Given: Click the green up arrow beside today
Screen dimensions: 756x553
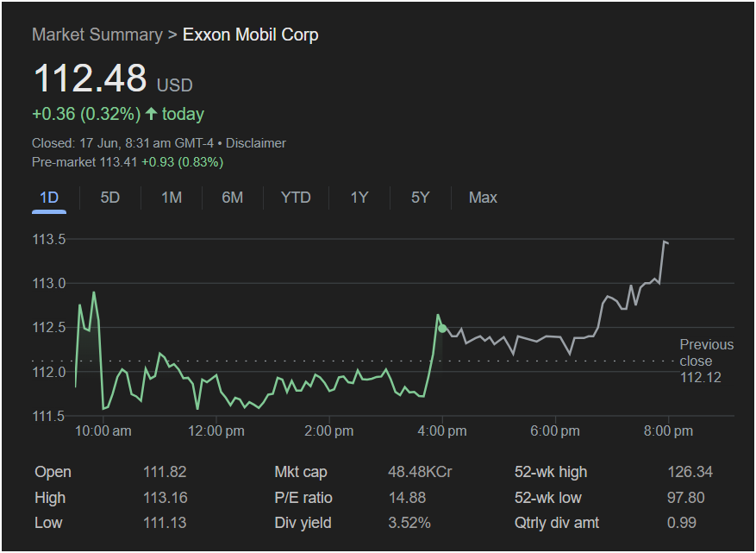Looking at the screenshot, I should [152, 114].
